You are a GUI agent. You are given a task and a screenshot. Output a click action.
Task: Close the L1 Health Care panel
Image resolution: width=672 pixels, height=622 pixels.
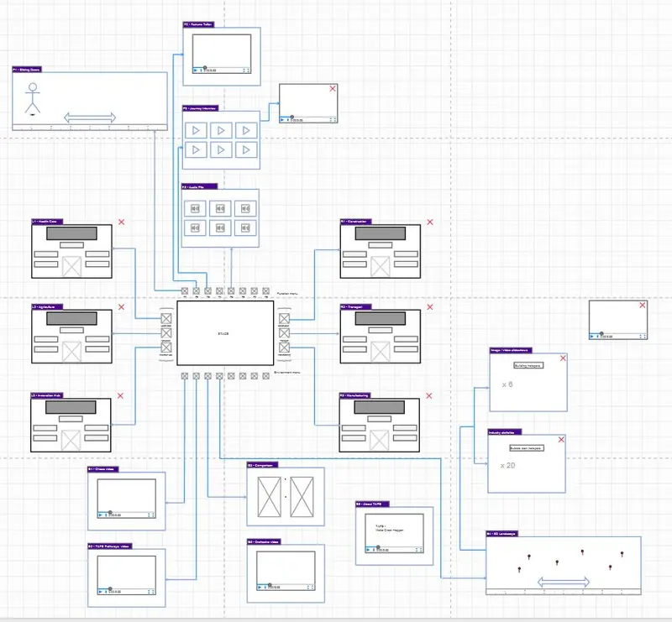click(121, 222)
